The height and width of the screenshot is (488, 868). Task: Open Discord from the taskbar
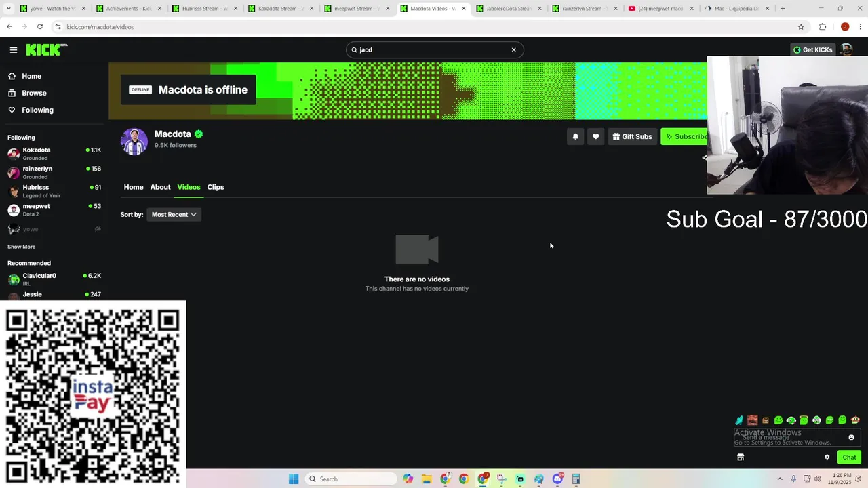pos(557,479)
